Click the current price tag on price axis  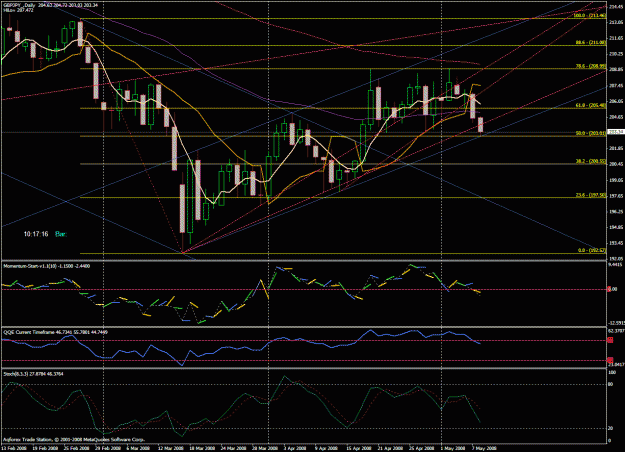tap(617, 132)
